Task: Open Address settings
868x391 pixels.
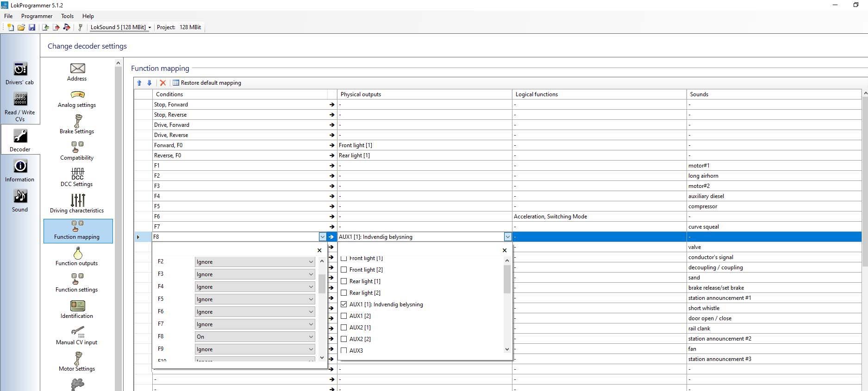Action: pyautogui.click(x=77, y=72)
